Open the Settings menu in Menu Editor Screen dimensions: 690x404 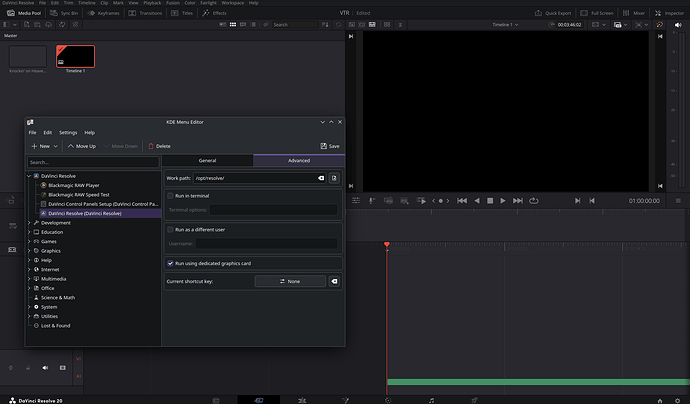(x=68, y=132)
